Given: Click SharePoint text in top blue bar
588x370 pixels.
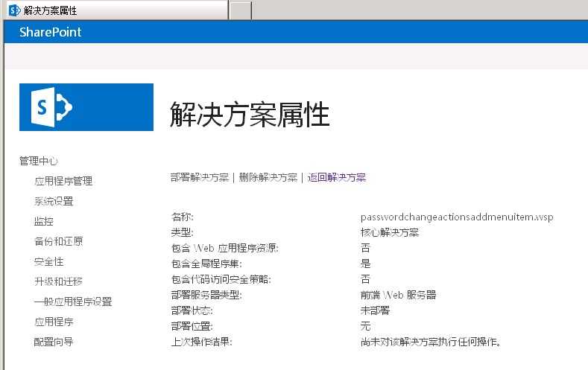Looking at the screenshot, I should click(x=50, y=32).
